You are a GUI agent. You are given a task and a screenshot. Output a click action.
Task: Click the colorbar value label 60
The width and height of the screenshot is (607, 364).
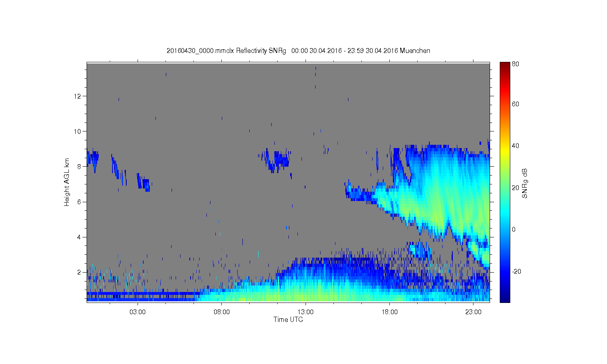pos(516,104)
